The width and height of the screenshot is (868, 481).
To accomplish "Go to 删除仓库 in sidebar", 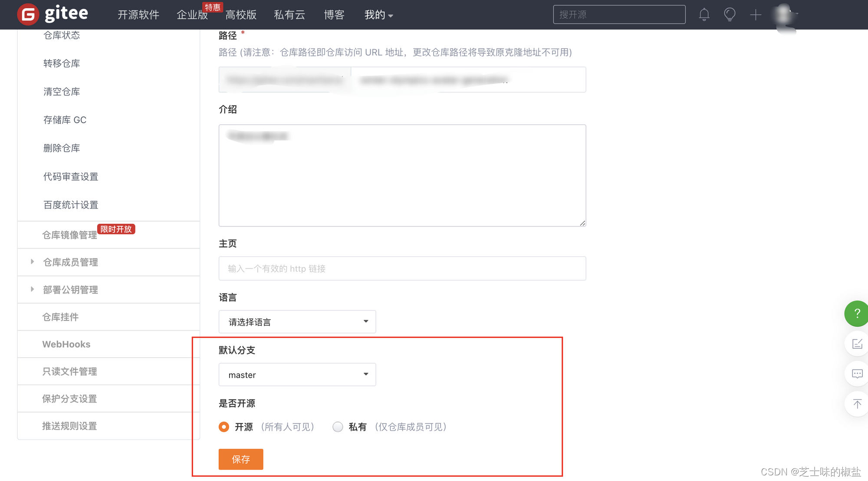I will click(x=62, y=148).
